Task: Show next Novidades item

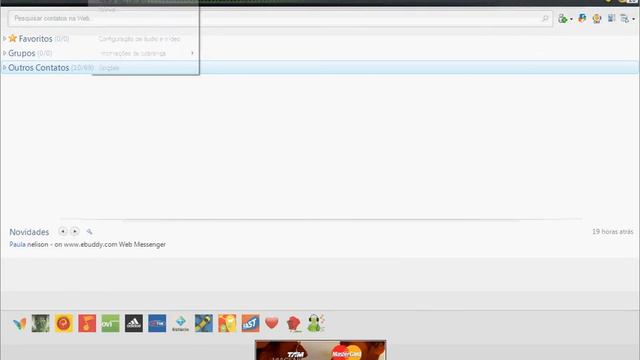Action: click(75, 231)
